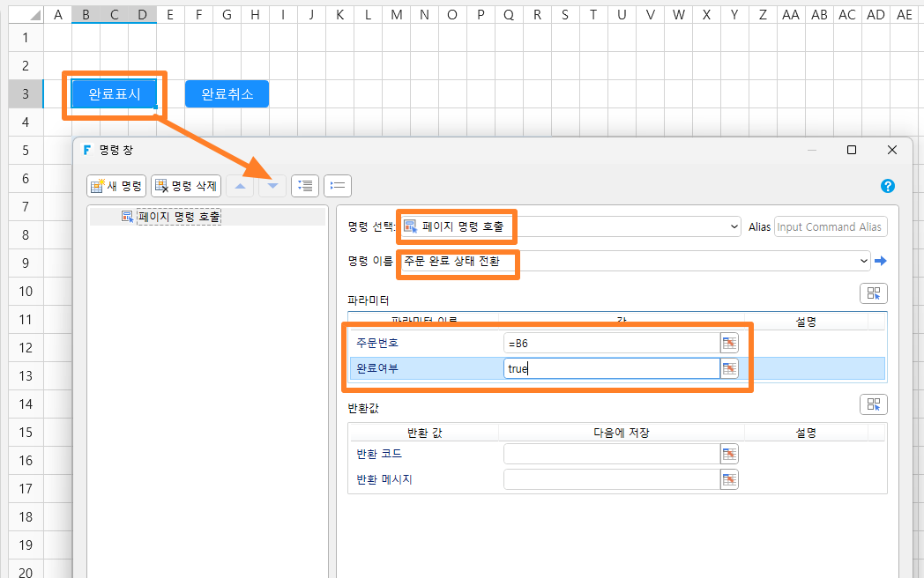Move the command down with the down arrow
Image resolution: width=924 pixels, height=578 pixels.
pyautogui.click(x=272, y=186)
